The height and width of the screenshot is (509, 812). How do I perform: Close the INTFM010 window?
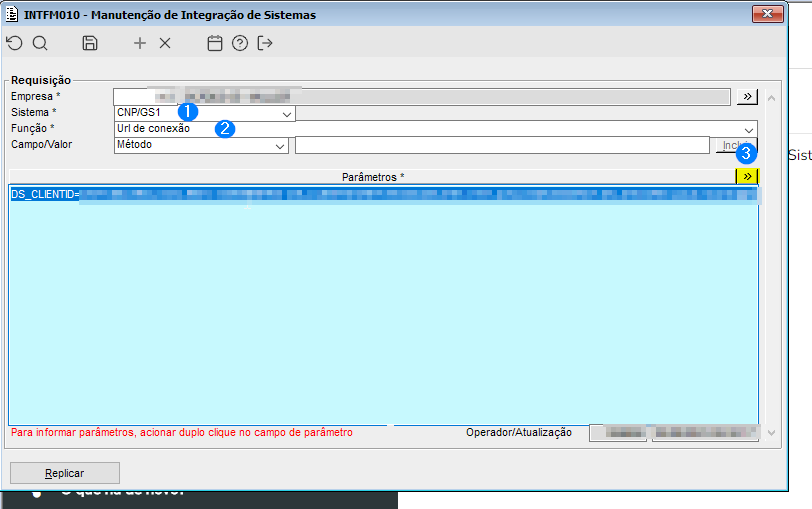point(767,14)
